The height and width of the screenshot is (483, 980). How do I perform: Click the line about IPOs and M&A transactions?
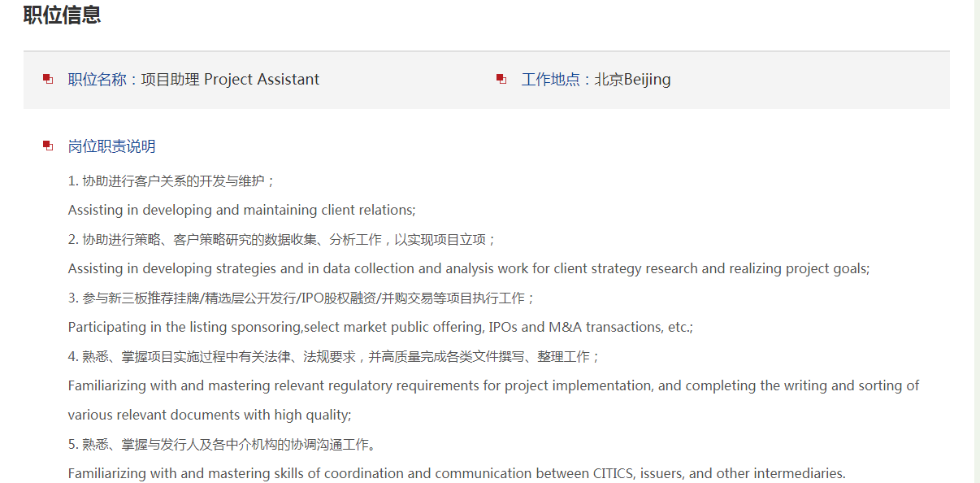[x=380, y=327]
